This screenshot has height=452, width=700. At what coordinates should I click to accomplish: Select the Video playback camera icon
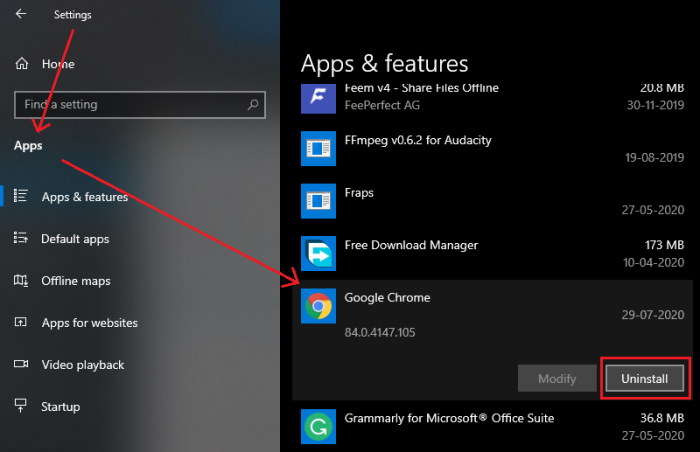click(x=21, y=364)
